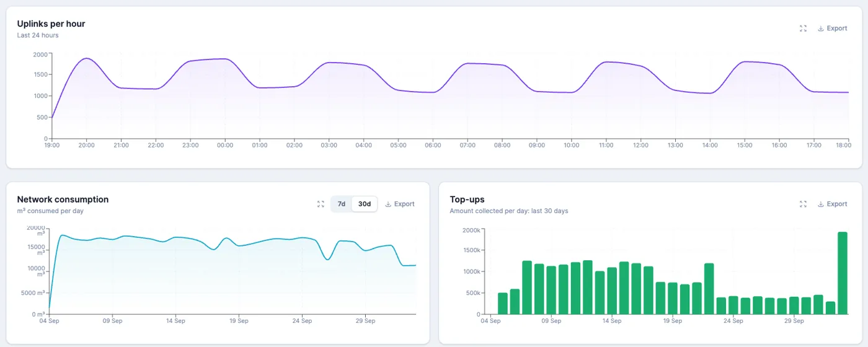Click '29 Sep' on Top-ups axis
868x347 pixels.
794,321
